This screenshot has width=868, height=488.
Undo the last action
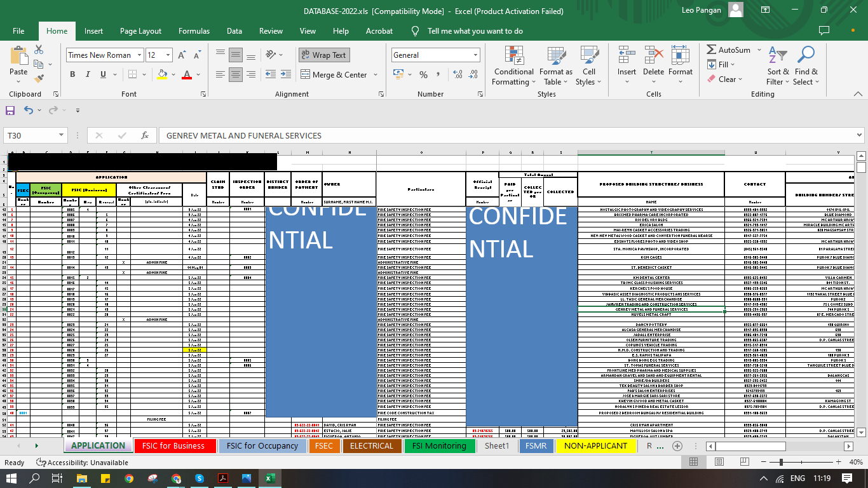click(29, 111)
